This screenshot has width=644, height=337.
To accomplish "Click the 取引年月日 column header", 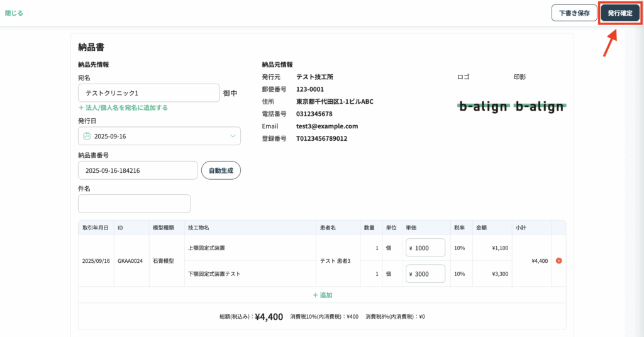I will 96,228.
